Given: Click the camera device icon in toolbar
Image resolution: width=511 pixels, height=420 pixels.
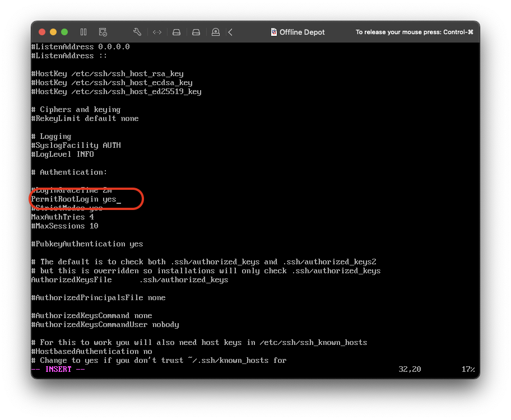Looking at the screenshot, I should pyautogui.click(x=216, y=32).
